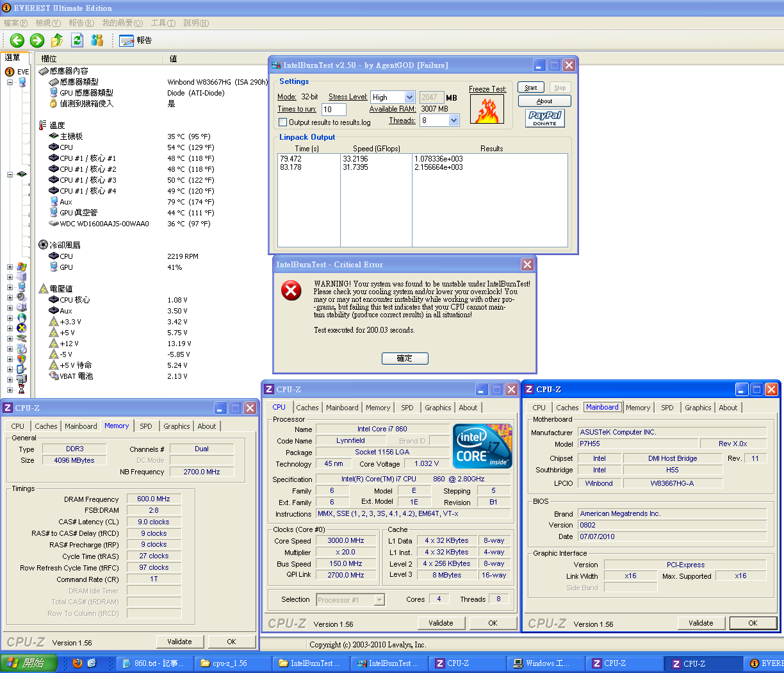Switch to cpu-z_1.56 folder taskbar item

(x=233, y=663)
